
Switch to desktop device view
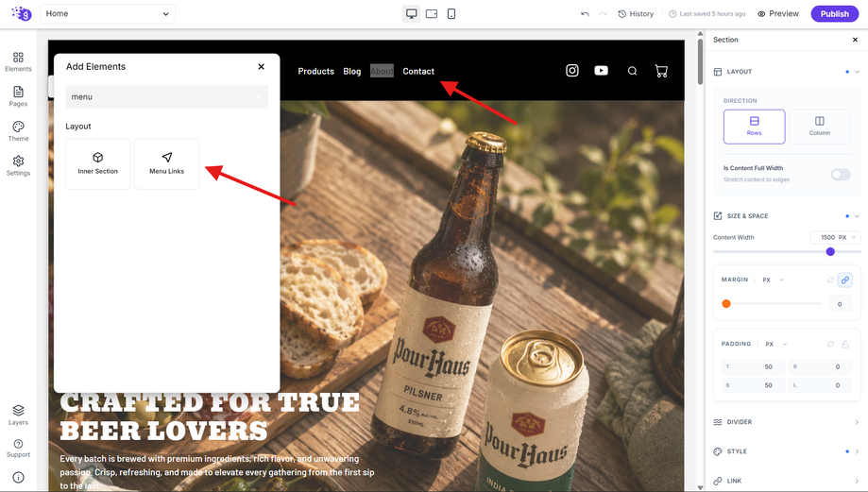coord(411,14)
